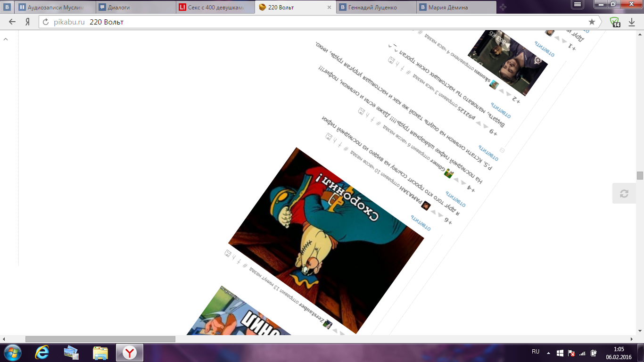Open the downloads arrow icon
The image size is (644, 362).
632,22
